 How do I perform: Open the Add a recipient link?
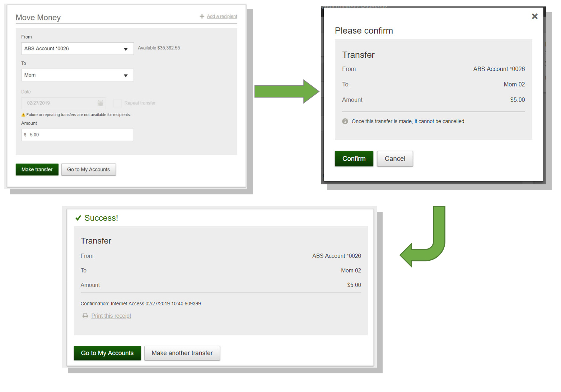(x=221, y=16)
